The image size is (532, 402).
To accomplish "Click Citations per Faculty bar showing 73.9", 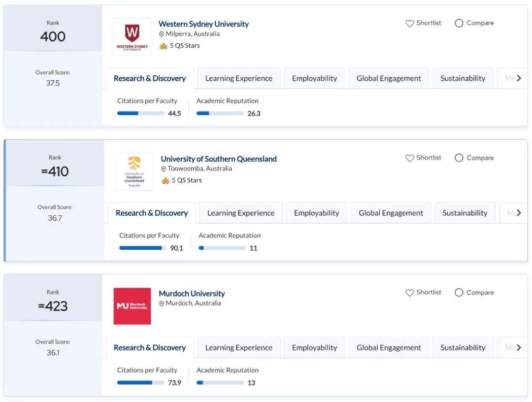I will [x=140, y=383].
